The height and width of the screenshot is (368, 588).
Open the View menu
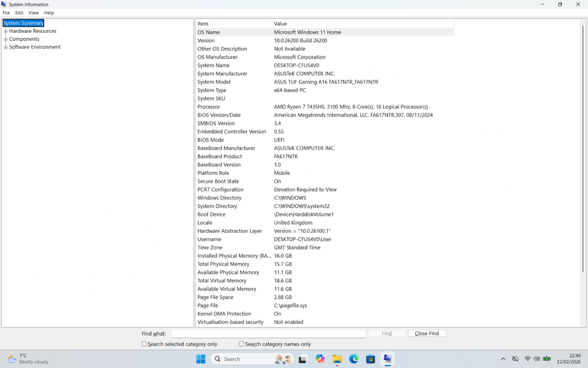33,13
